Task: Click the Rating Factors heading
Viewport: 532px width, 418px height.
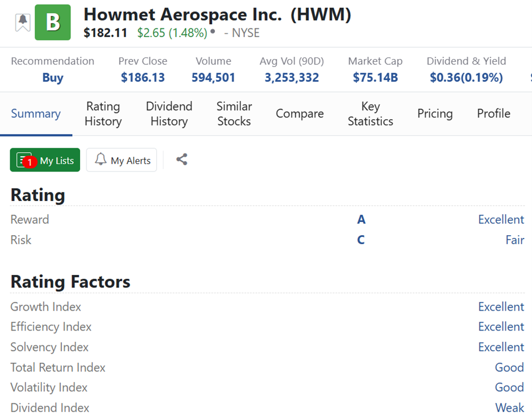Action: [x=70, y=282]
